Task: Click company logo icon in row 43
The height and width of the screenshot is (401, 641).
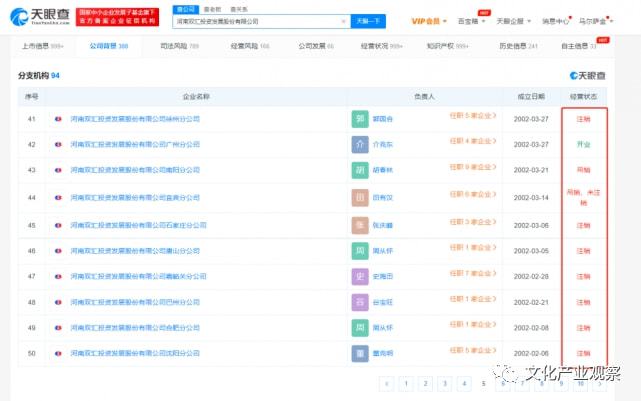Action: coord(58,170)
